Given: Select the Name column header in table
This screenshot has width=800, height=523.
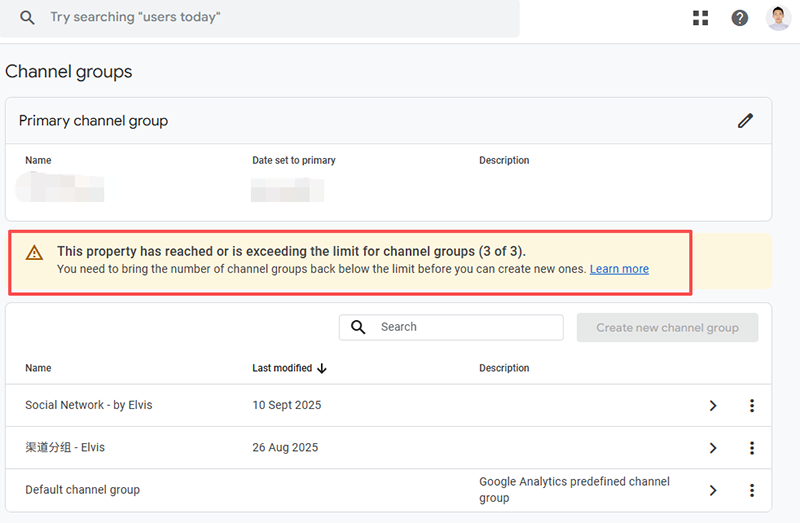Looking at the screenshot, I should (x=38, y=368).
